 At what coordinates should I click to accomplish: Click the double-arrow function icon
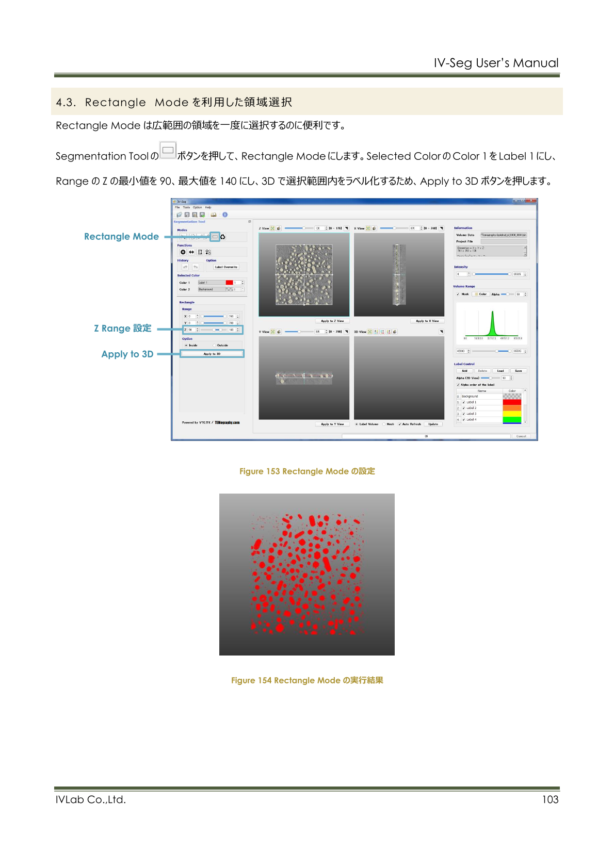pyautogui.click(x=191, y=252)
